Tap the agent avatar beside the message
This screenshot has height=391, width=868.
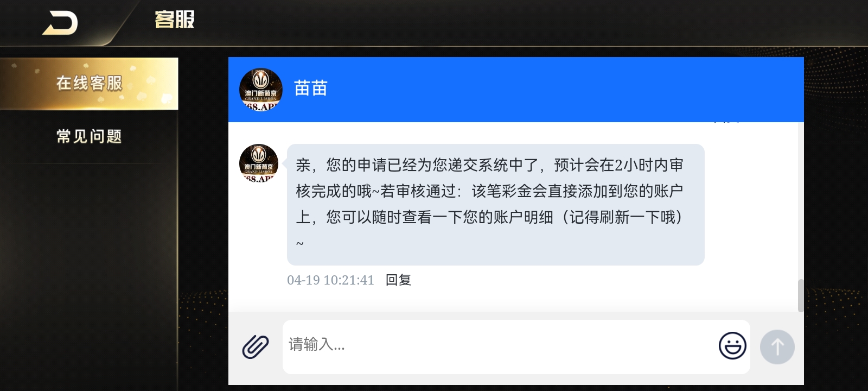coord(259,163)
